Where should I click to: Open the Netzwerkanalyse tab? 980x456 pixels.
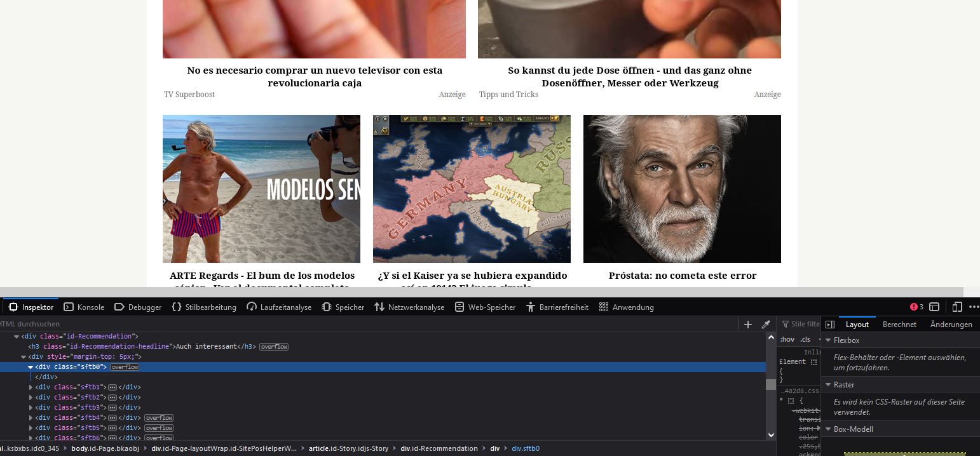click(x=409, y=307)
